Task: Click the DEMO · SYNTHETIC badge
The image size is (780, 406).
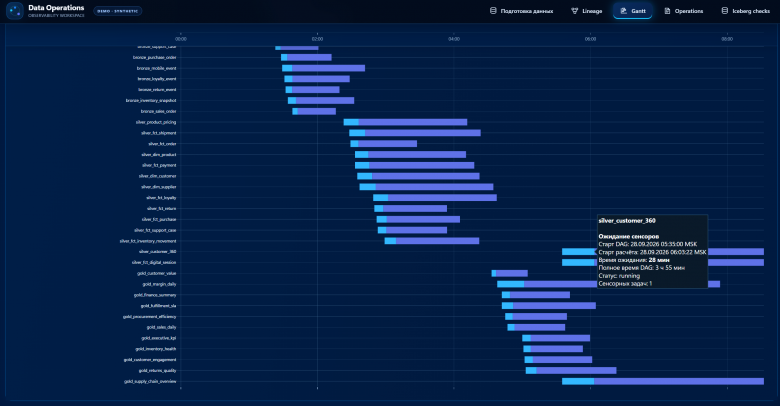Action: (x=118, y=11)
